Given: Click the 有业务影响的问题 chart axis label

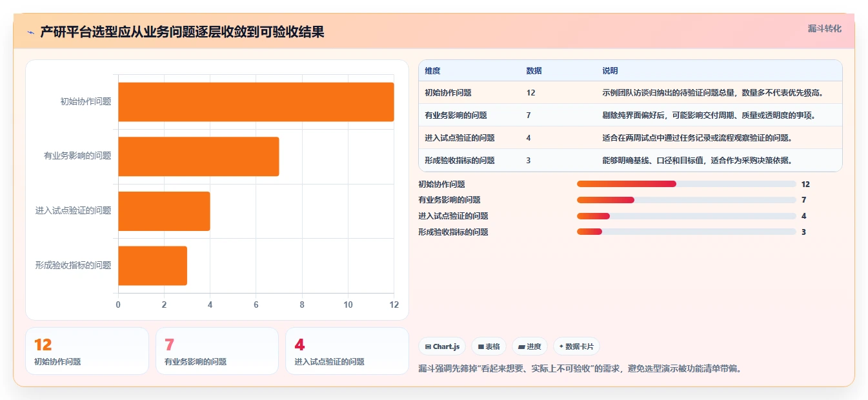Looking at the screenshot, I should click(x=77, y=155).
